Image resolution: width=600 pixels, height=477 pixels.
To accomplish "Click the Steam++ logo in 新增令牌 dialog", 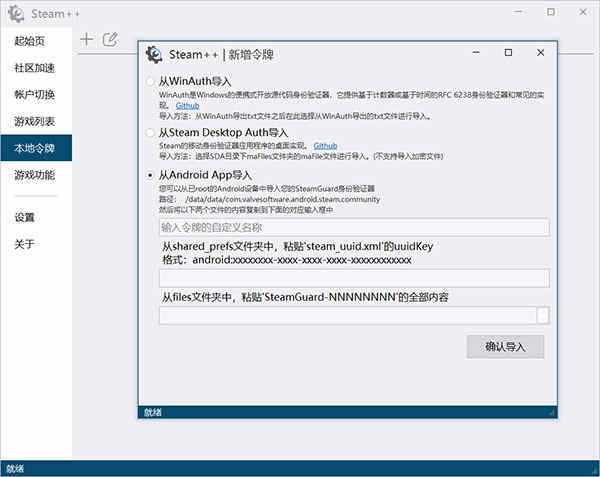I will [154, 54].
